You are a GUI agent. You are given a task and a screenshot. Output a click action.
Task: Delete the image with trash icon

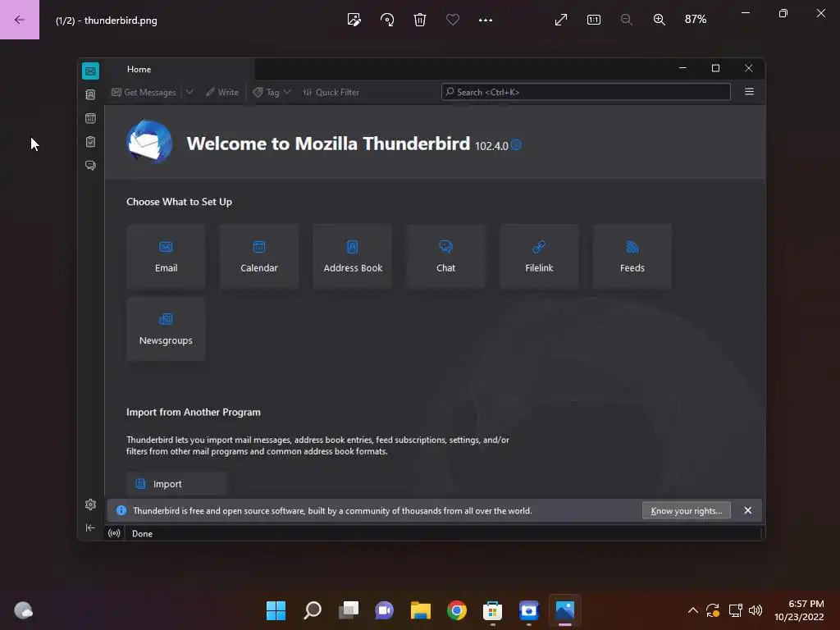(420, 20)
